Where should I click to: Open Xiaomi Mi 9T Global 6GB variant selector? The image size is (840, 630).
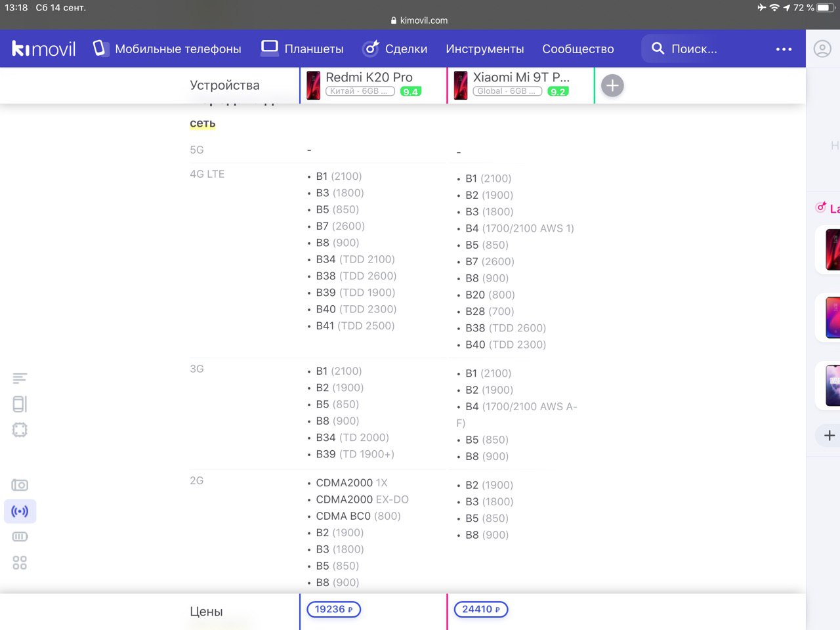tap(507, 91)
